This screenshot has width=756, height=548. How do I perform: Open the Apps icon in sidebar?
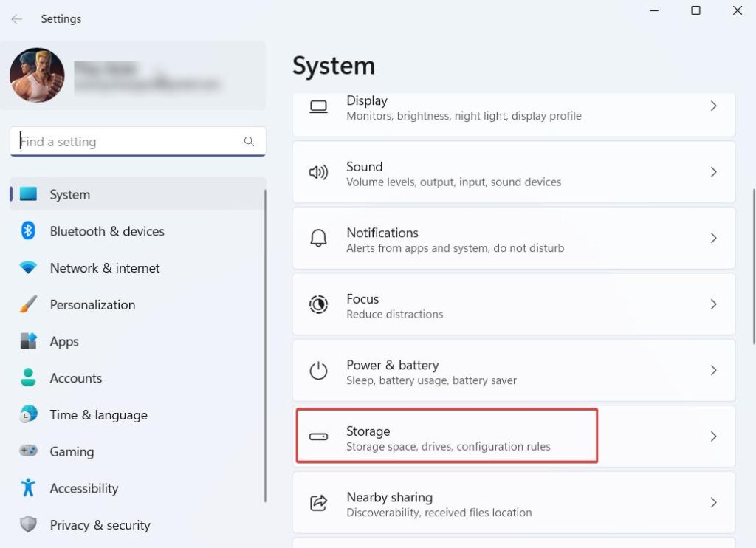pos(28,340)
